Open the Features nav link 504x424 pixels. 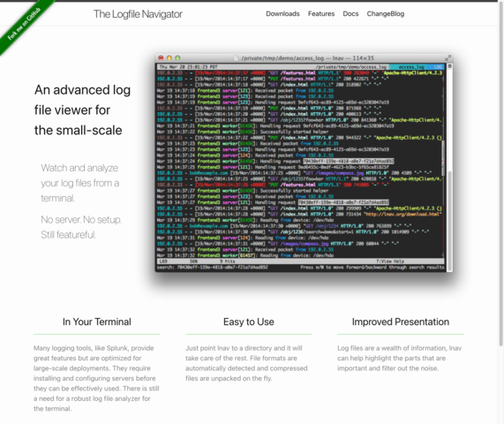point(321,14)
